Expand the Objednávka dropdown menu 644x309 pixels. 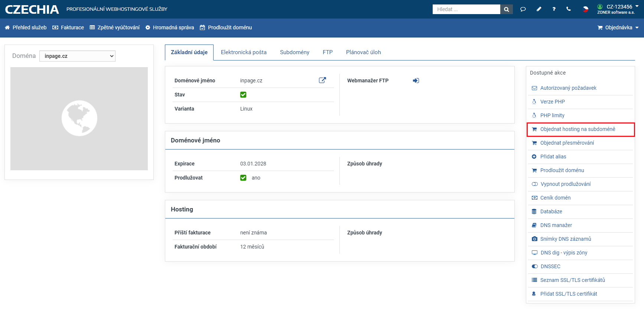(618, 27)
